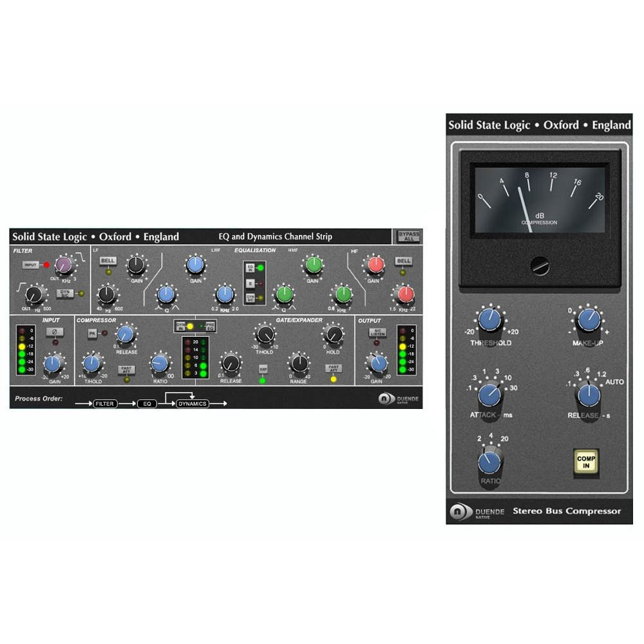Click the red HF frequency knob (1.5-22 KHz)
The image size is (644, 644).
coord(405,294)
